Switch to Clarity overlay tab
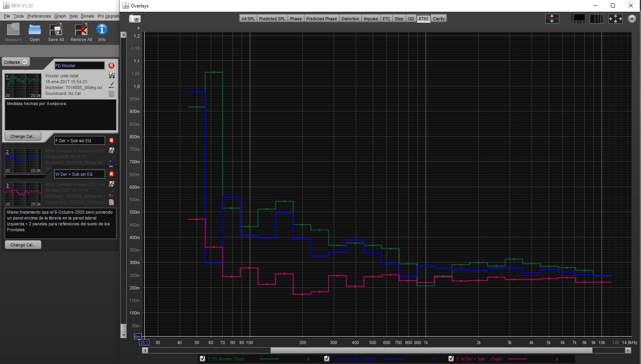This screenshot has height=364, width=641. pos(439,19)
